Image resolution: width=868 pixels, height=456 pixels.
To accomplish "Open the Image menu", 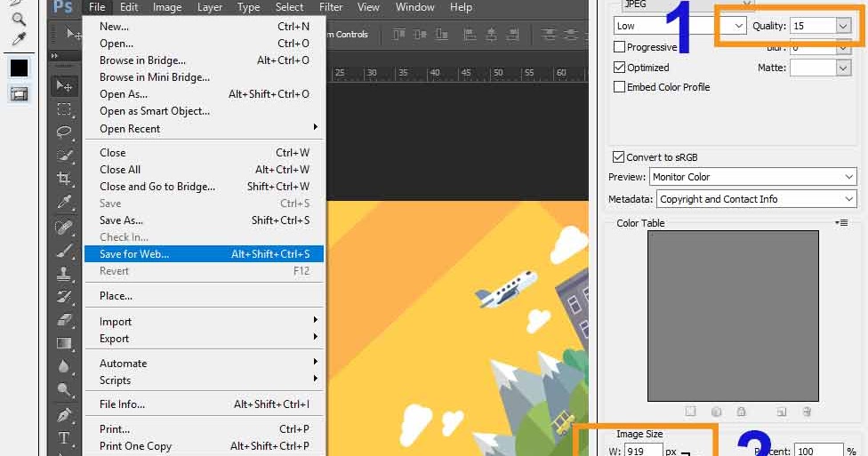I will point(167,7).
